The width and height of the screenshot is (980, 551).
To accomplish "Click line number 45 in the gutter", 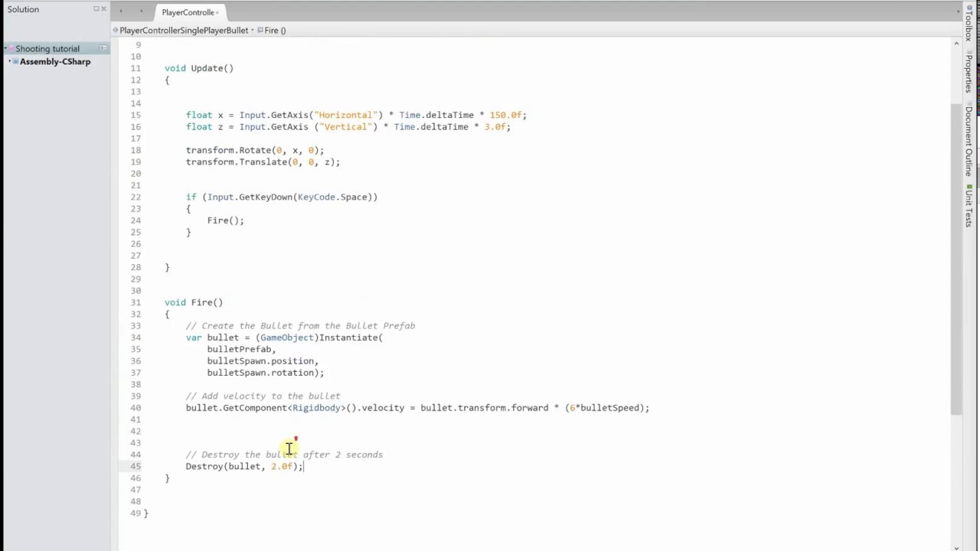I will pyautogui.click(x=136, y=466).
